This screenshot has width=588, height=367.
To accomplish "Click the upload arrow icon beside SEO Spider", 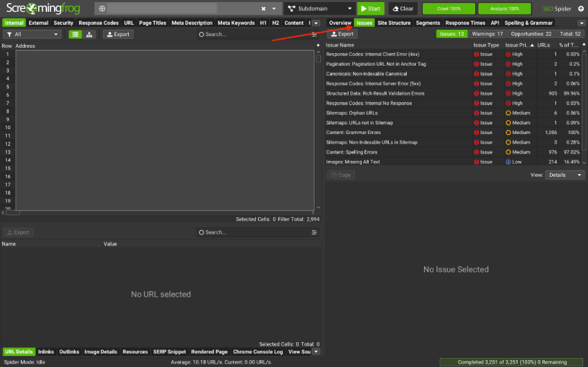I will 580,9.
